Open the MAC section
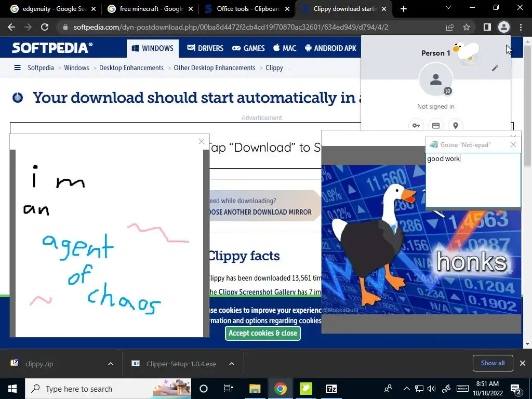This screenshot has height=399, width=532. tap(285, 48)
